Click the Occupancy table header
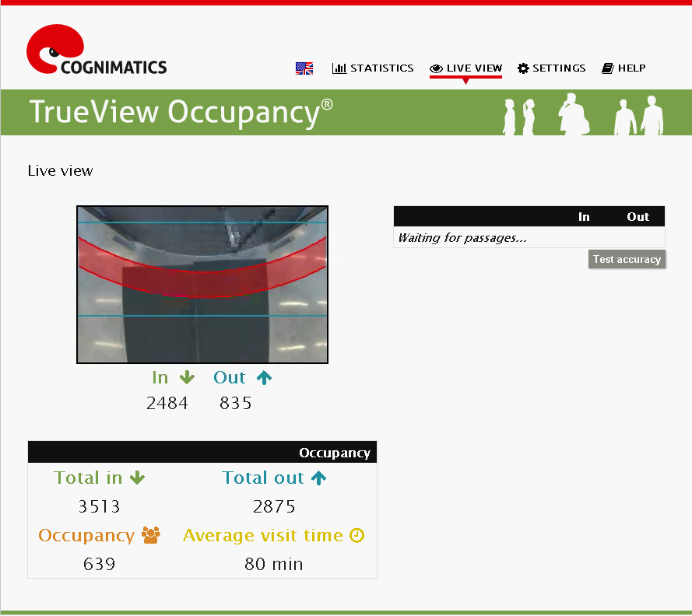Screen dimensions: 692x616 point(202,453)
